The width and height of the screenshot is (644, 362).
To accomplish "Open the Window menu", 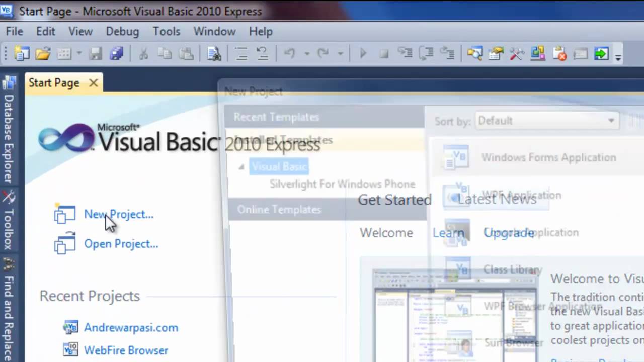I will click(214, 31).
